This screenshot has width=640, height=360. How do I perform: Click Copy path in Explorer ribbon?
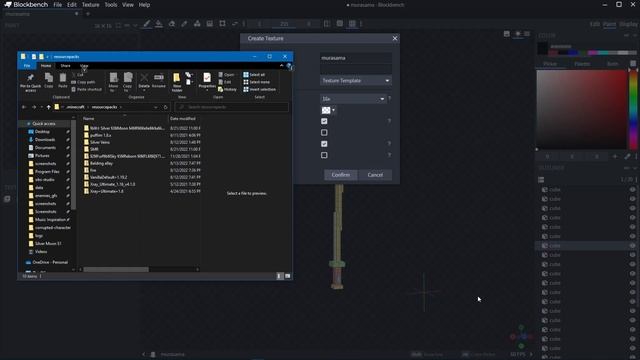click(x=83, y=82)
